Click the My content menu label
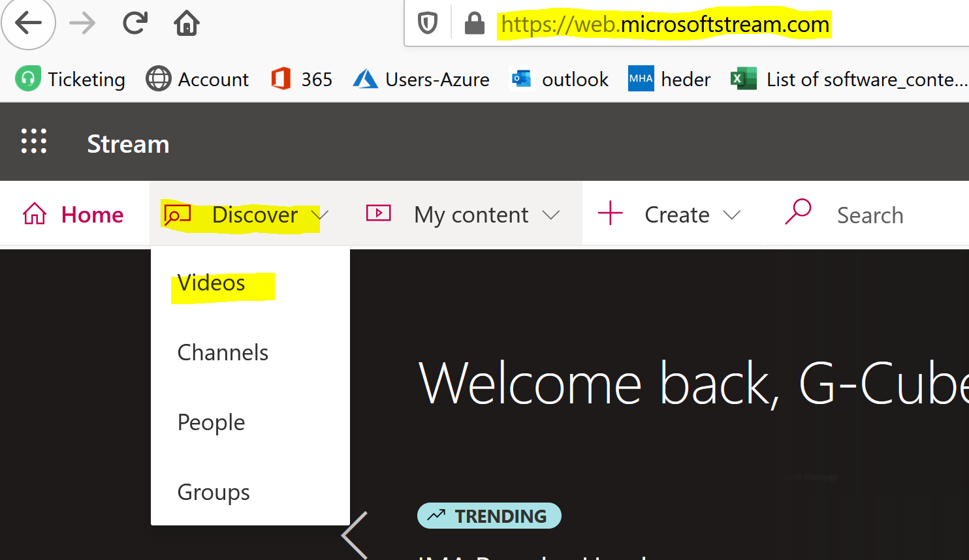This screenshot has width=969, height=560. coord(471,215)
